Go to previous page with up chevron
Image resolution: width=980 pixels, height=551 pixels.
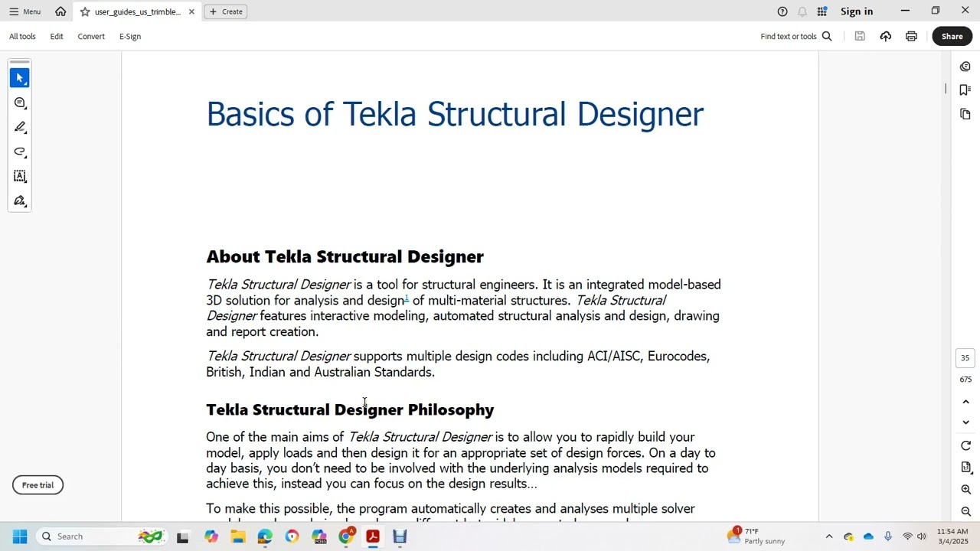pyautogui.click(x=965, y=402)
